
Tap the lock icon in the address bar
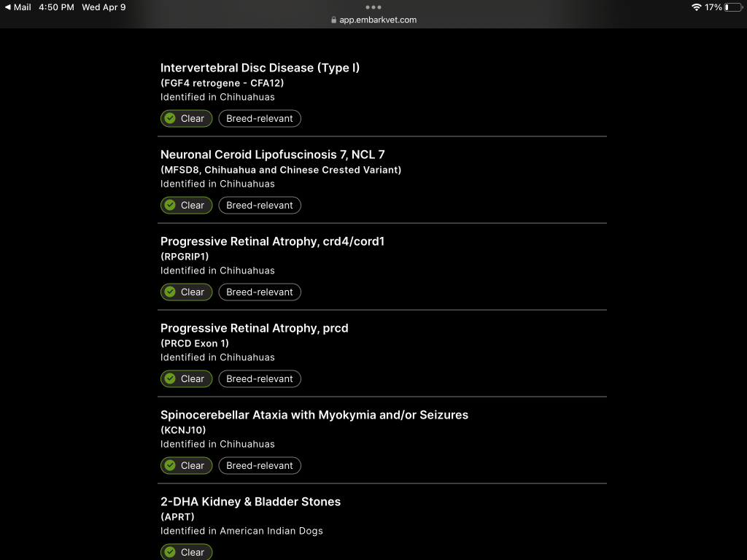click(x=334, y=20)
